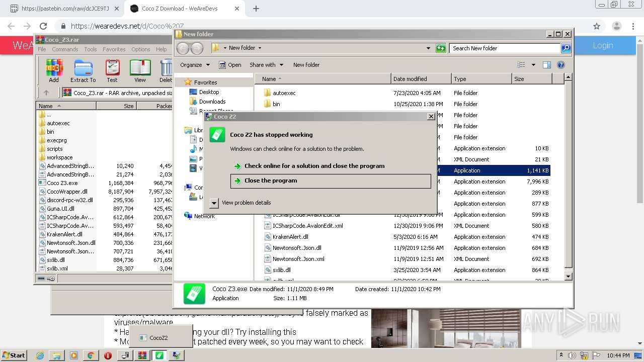Reload the browser page
Image resolution: width=644 pixels, height=362 pixels.
click(43, 26)
